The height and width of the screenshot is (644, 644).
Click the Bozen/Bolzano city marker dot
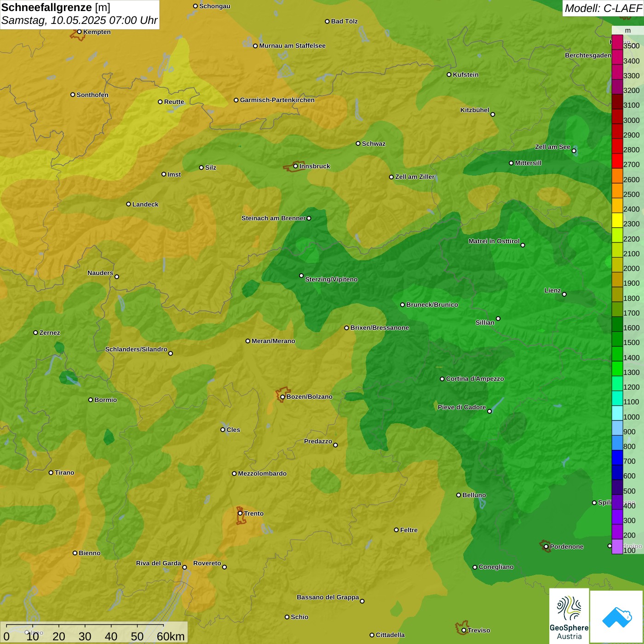(x=282, y=397)
